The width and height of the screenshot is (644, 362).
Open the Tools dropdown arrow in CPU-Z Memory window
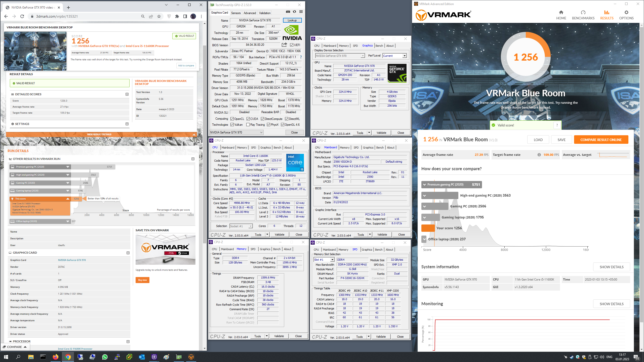pos(267,336)
